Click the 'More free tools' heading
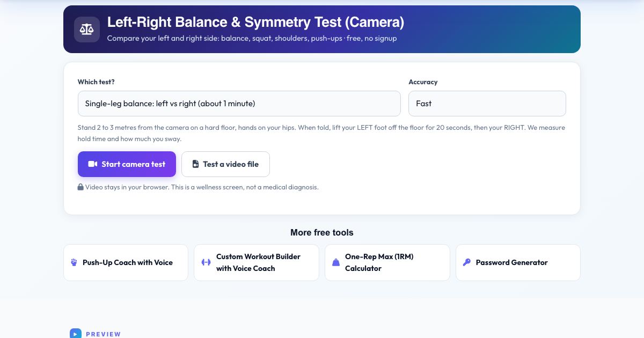Image resolution: width=644 pixels, height=338 pixels. click(322, 232)
